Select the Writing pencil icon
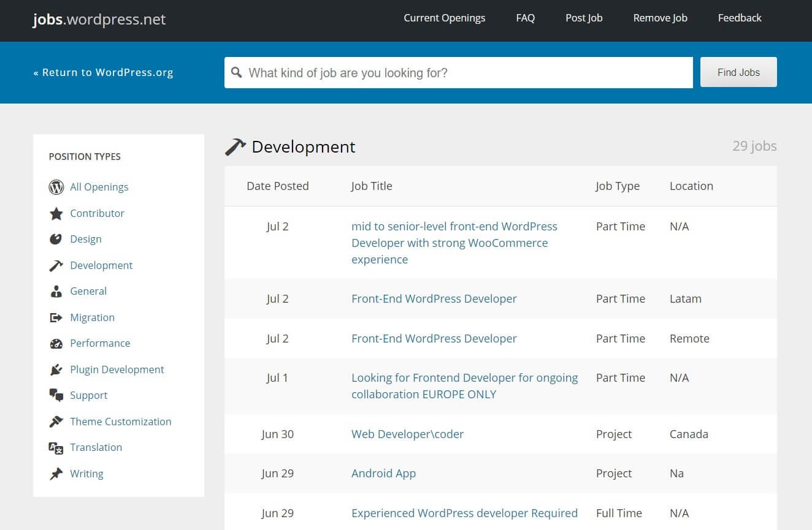 point(56,473)
